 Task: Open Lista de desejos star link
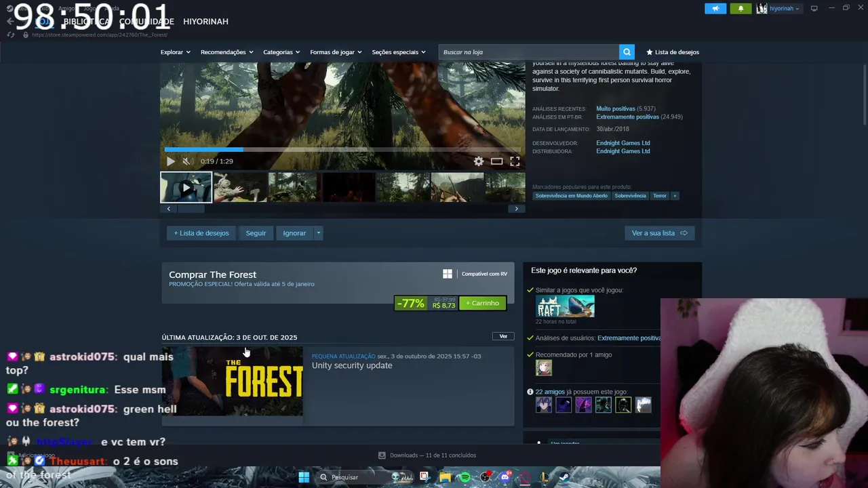point(673,52)
